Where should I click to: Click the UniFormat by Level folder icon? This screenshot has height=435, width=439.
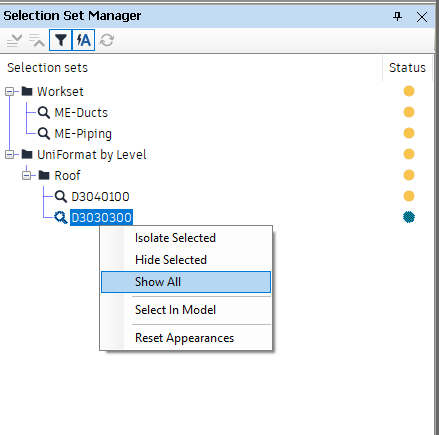(x=27, y=154)
